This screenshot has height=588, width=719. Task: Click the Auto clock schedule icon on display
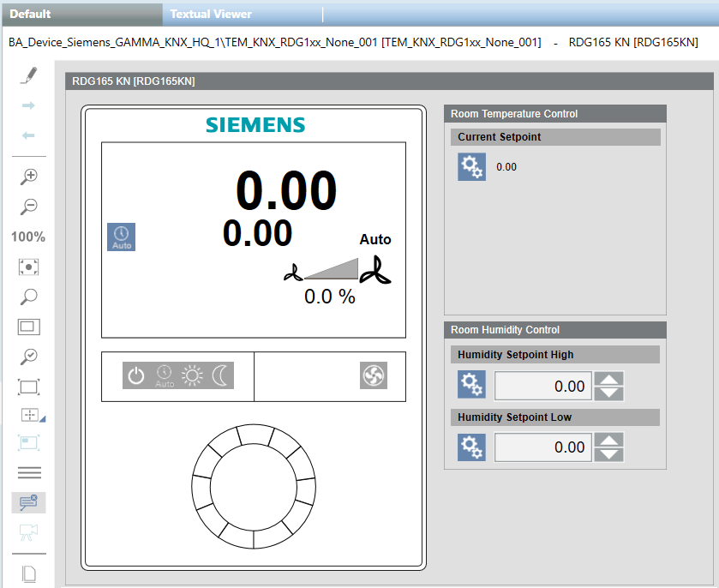[x=122, y=237]
